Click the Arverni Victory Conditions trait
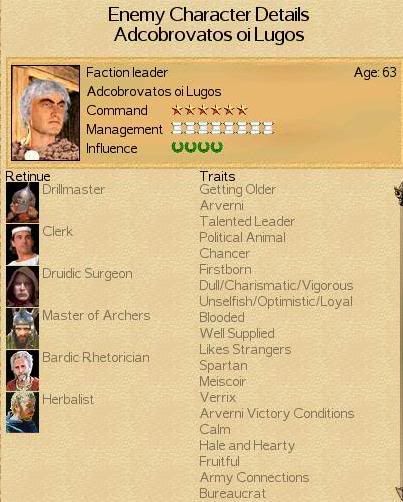This screenshot has height=502, width=403. 277,413
